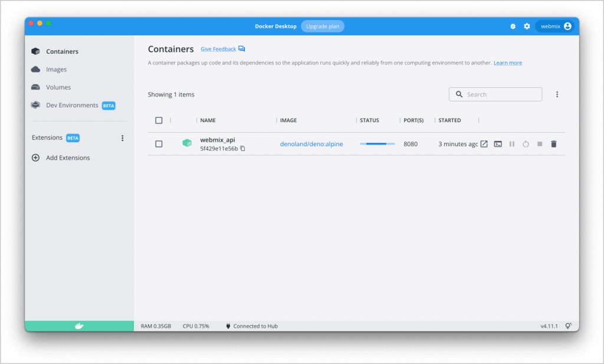Click the lightbulb tips icon in the status bar

click(569, 326)
